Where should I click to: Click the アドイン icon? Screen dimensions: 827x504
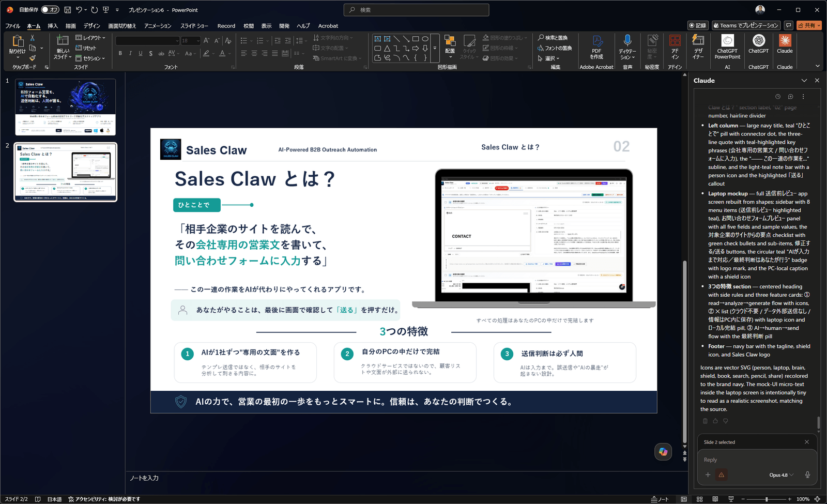(675, 40)
